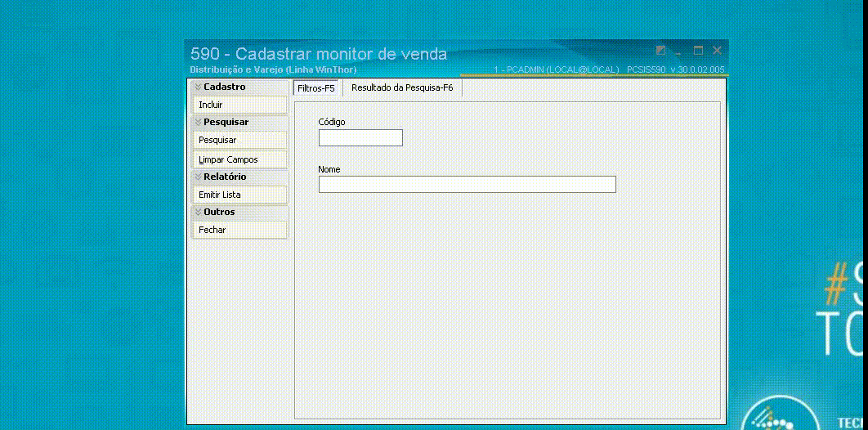Clear fields with Limpar Campos

pos(239,159)
